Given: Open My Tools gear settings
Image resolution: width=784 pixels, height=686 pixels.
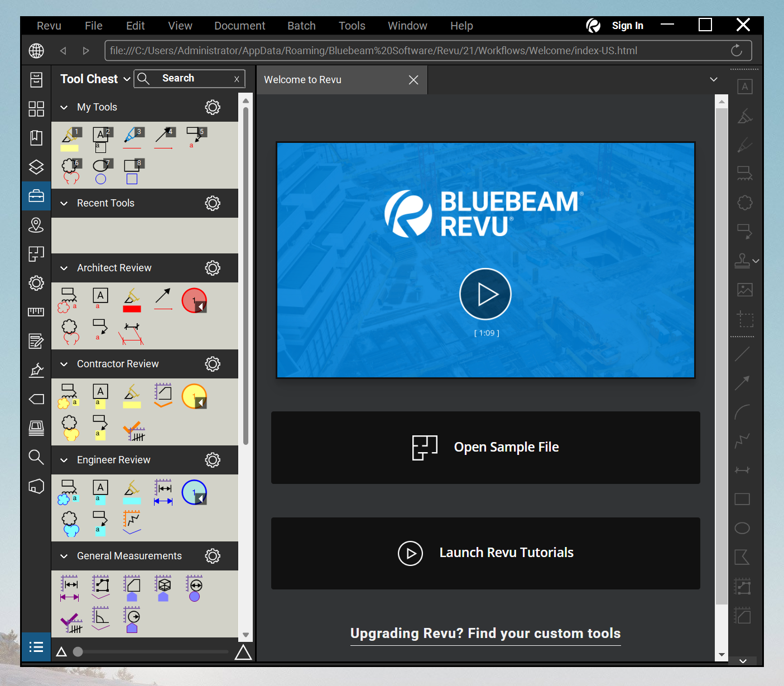Looking at the screenshot, I should [x=213, y=107].
